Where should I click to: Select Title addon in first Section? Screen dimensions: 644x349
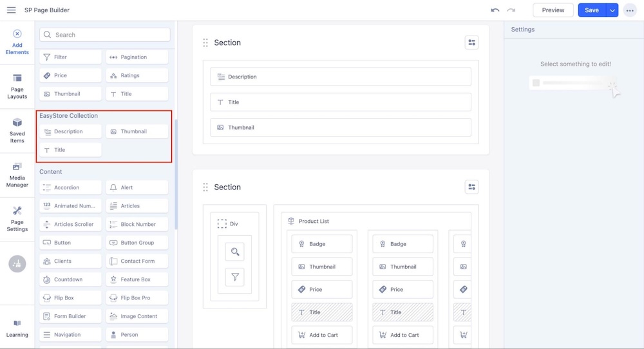[x=341, y=102]
